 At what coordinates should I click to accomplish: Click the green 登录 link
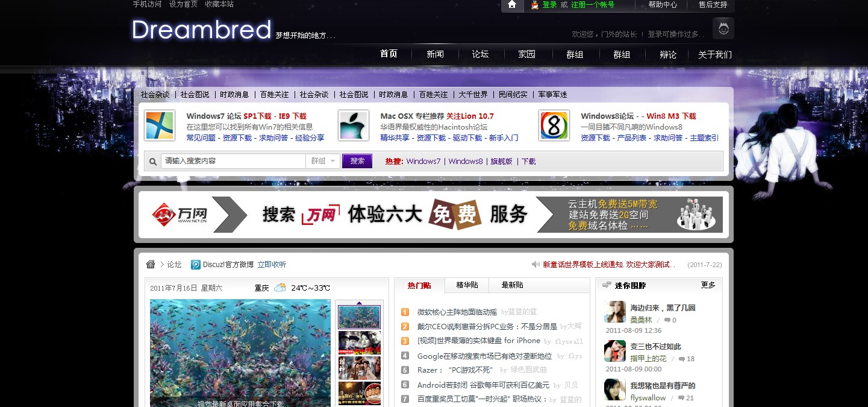point(549,5)
